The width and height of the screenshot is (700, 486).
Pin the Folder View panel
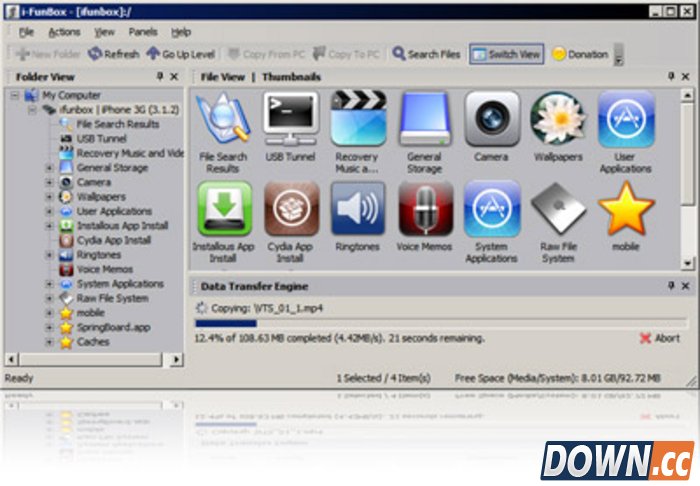pos(160,77)
